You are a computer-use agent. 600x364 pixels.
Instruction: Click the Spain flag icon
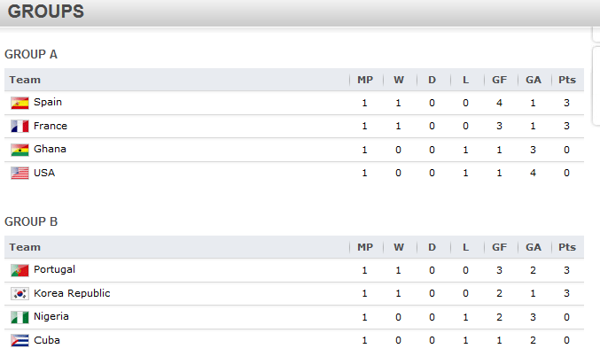pos(19,103)
